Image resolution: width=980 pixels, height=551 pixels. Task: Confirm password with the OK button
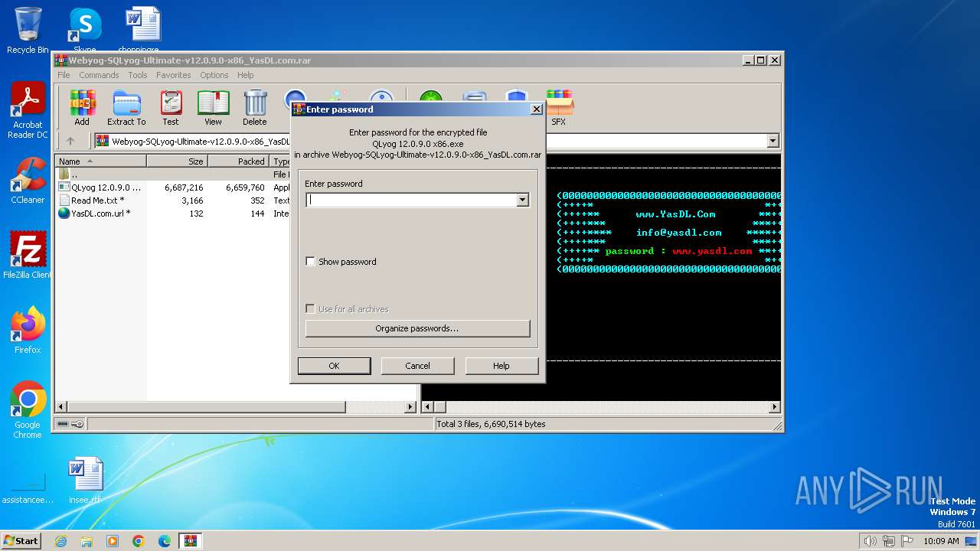tap(334, 366)
